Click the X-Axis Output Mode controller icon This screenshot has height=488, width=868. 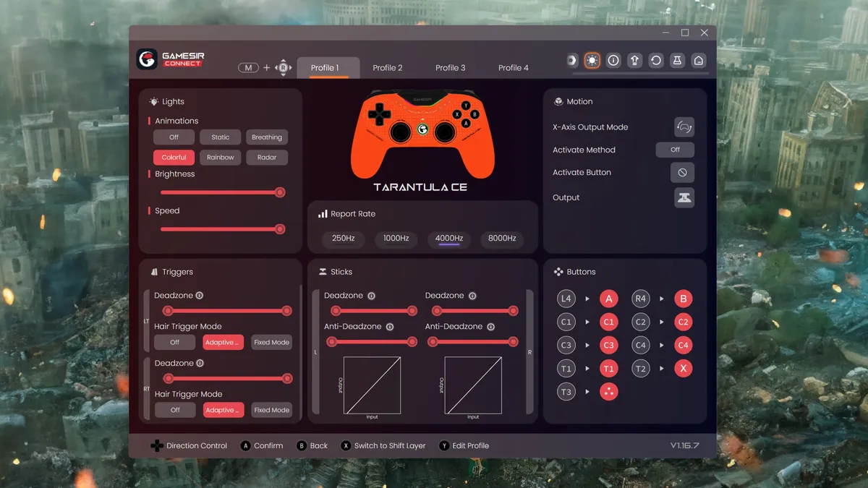[684, 127]
